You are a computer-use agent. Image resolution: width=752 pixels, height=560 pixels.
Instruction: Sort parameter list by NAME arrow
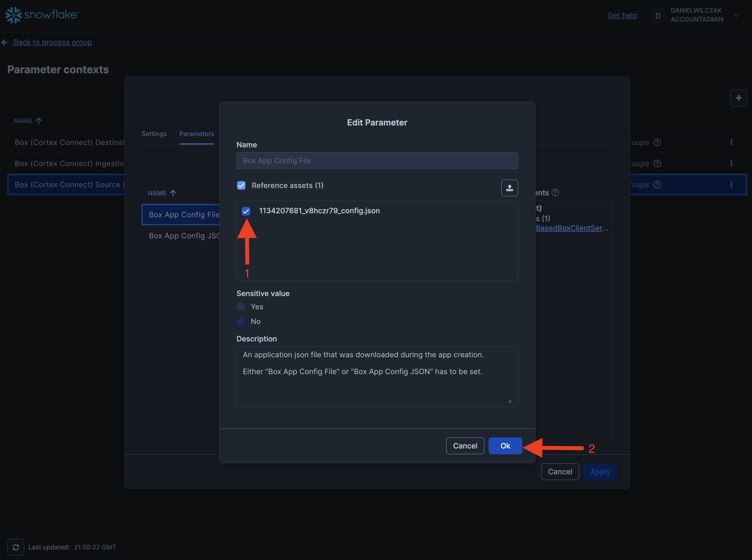click(173, 193)
